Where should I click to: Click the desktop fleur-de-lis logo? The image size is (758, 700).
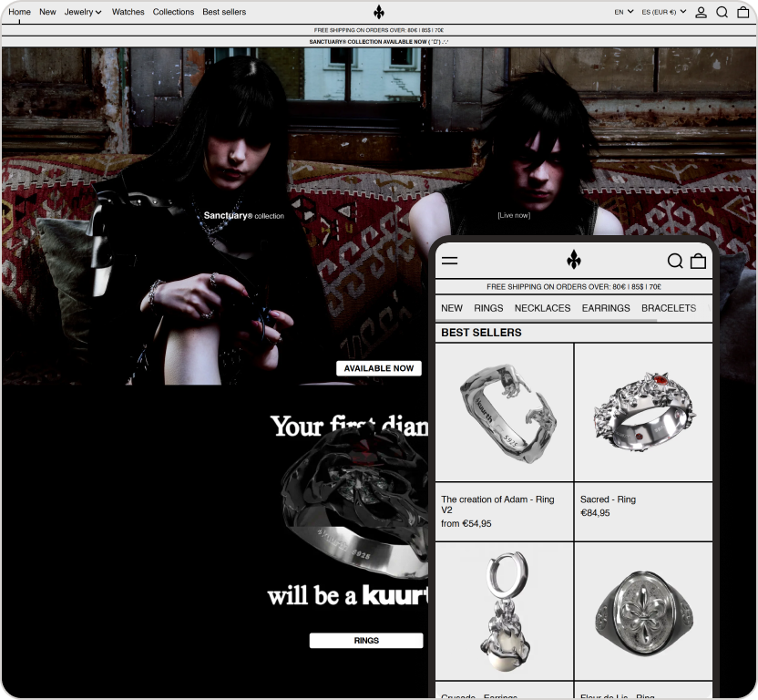(x=379, y=12)
